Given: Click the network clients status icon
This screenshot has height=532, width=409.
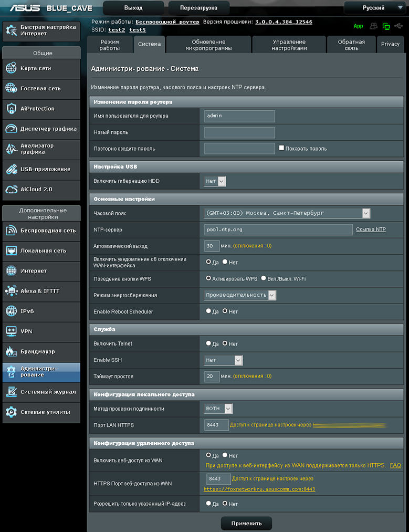Looking at the screenshot, I should coord(386,26).
